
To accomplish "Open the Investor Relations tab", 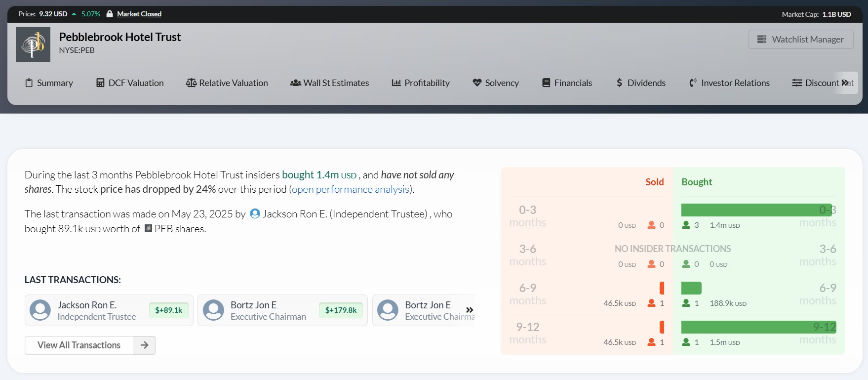I will pos(729,83).
